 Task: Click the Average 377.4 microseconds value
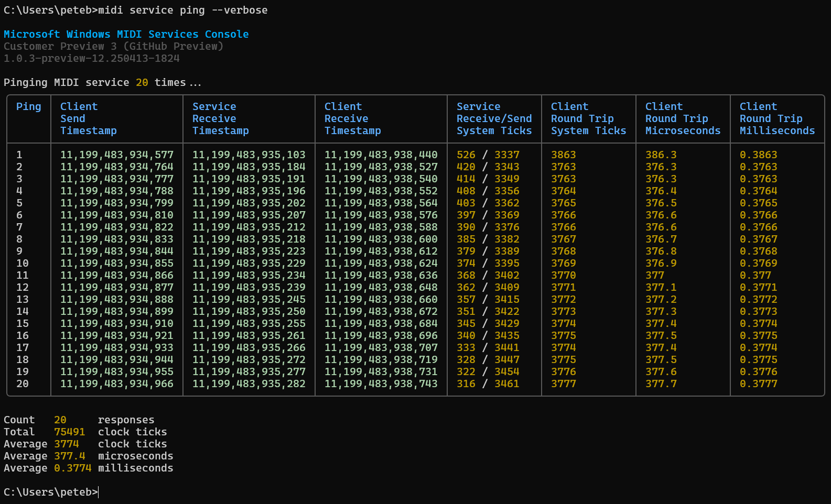pos(70,456)
